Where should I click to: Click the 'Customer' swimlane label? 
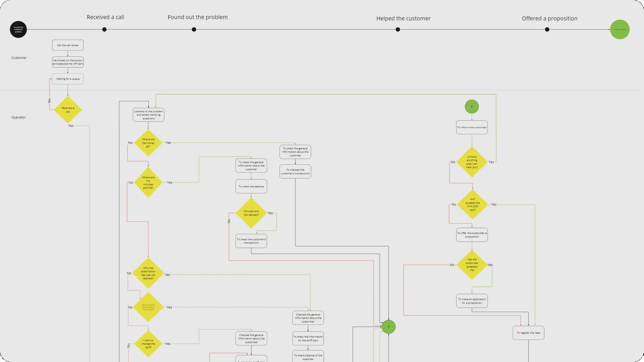click(x=19, y=58)
